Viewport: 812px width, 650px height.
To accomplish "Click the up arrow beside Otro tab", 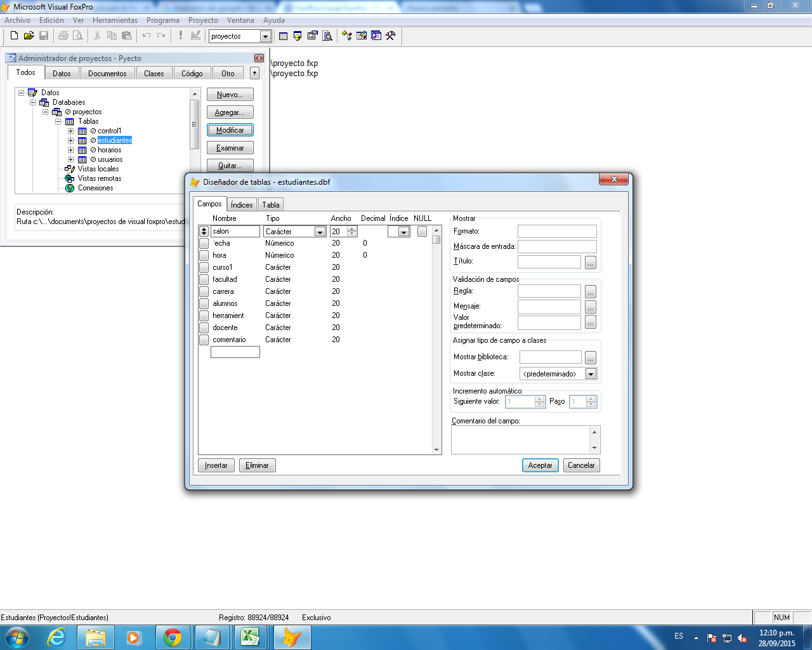I will pos(254,73).
